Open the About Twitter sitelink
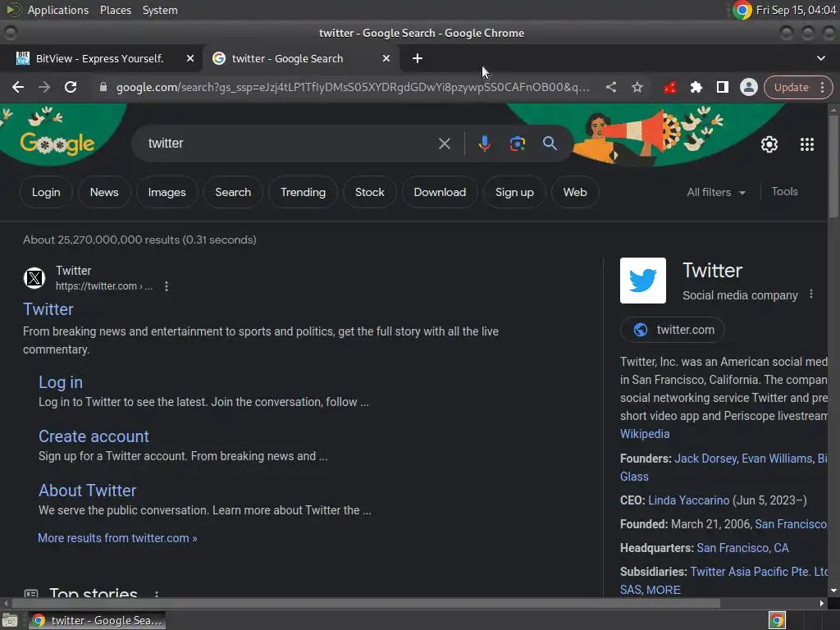Screen dimensions: 840x630 (87, 491)
